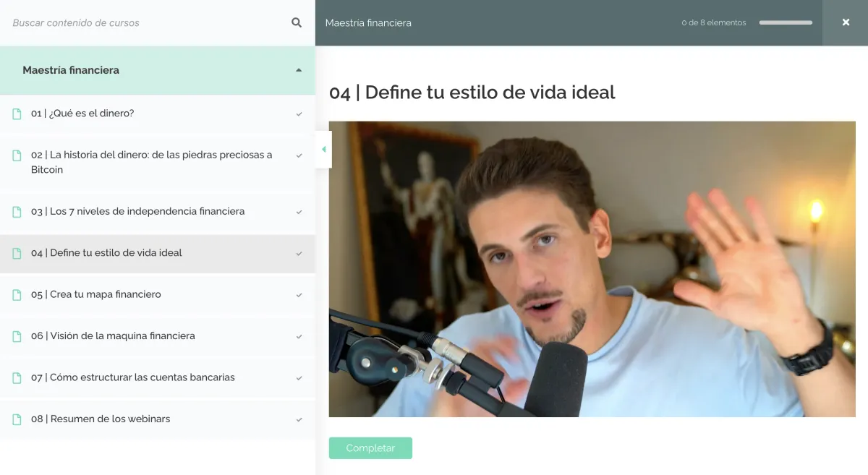Go to lesson 06 Visión de la maquina financiera
The width and height of the screenshot is (868, 475).
[158, 336]
